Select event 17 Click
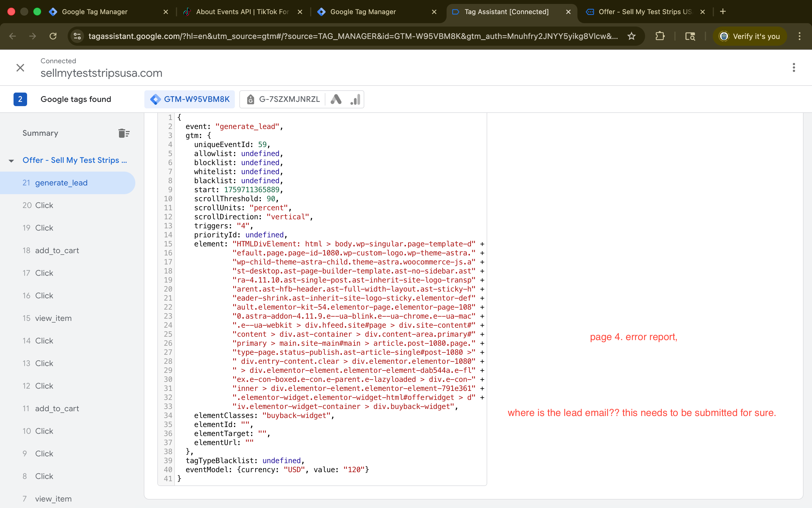812x508 pixels. (67, 273)
